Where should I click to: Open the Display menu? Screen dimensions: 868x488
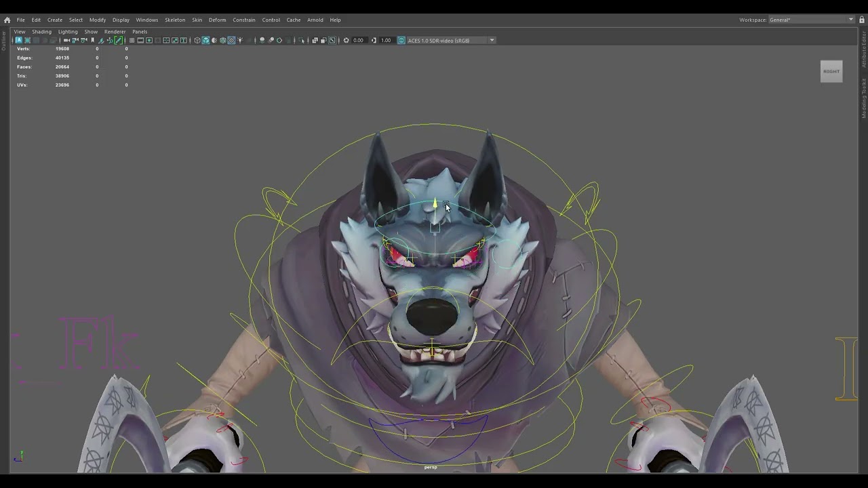click(x=121, y=20)
